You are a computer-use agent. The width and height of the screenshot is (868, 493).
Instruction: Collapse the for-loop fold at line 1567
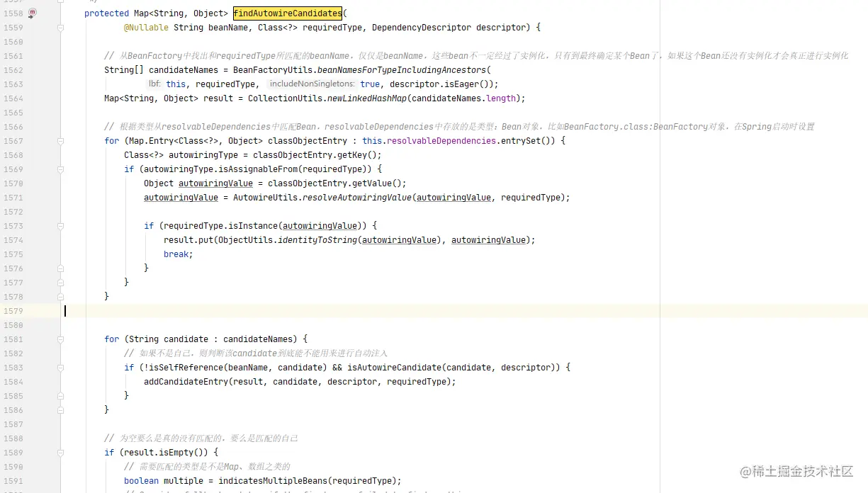coord(61,141)
